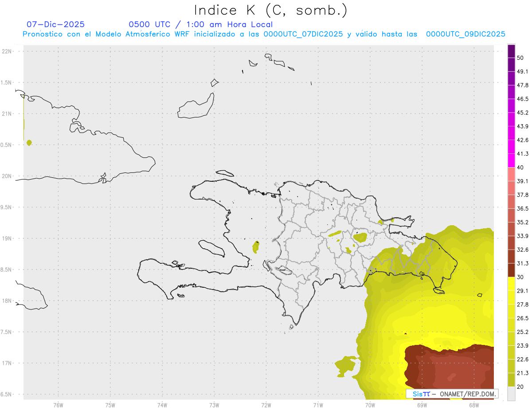Click the yellow-green patch in Haiti near 72W
Image resolution: width=532 pixels, height=411 pixels.
(256, 247)
